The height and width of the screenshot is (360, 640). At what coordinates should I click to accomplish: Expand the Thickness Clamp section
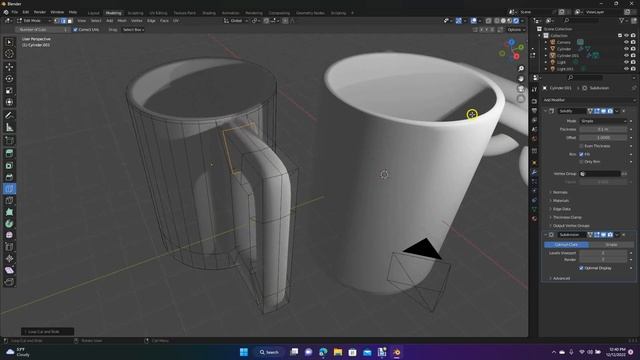566,217
